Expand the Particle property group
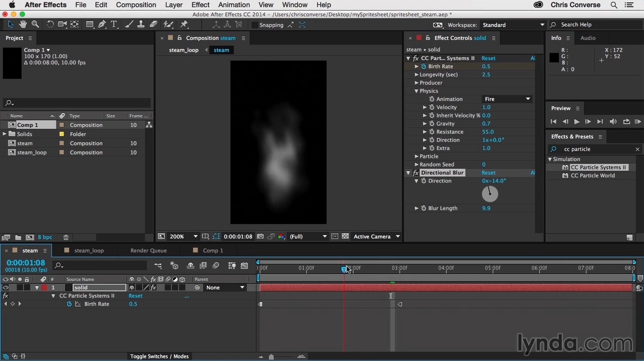The width and height of the screenshot is (644, 361). click(417, 157)
